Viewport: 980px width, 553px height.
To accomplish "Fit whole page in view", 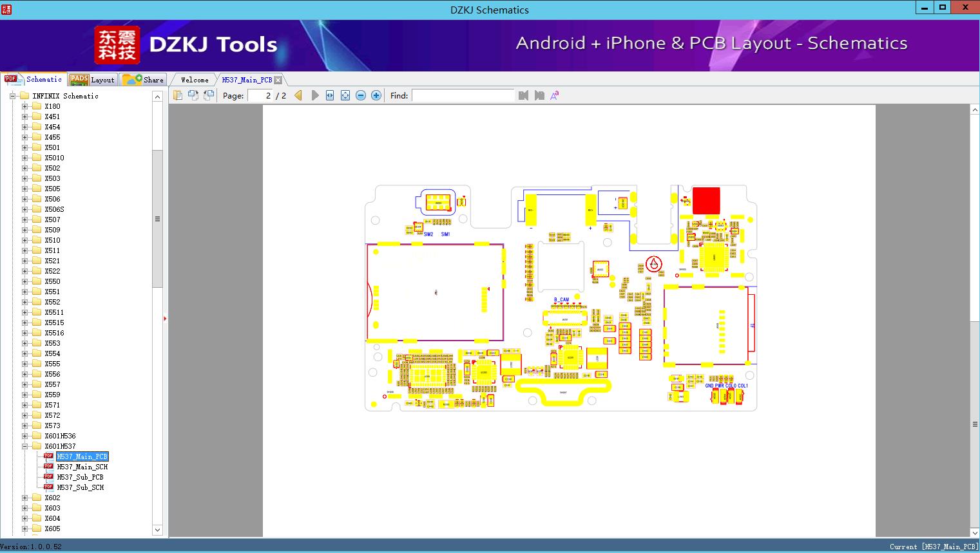I will tap(345, 95).
